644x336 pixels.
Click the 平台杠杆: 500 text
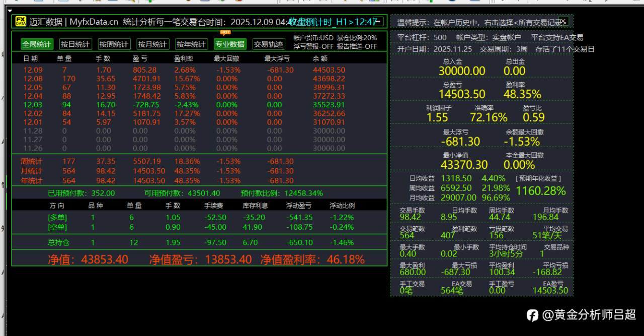click(422, 37)
